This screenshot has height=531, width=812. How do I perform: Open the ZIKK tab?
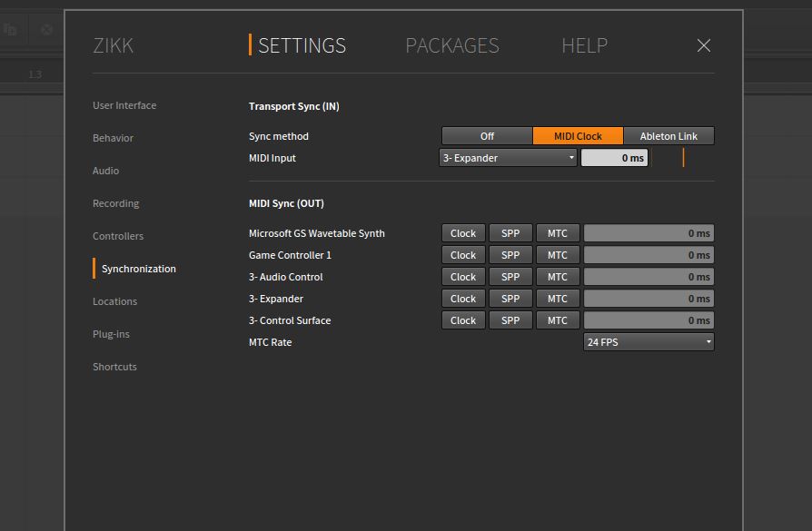(114, 45)
